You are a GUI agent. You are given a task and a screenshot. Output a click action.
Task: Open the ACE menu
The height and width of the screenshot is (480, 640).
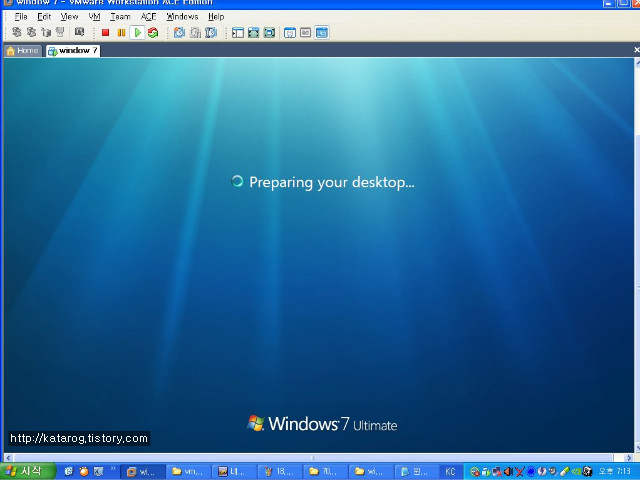[x=149, y=17]
